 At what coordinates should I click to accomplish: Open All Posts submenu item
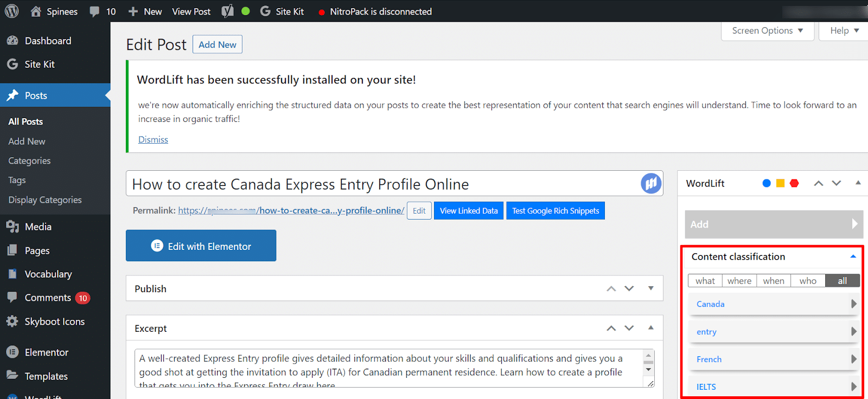click(x=25, y=121)
